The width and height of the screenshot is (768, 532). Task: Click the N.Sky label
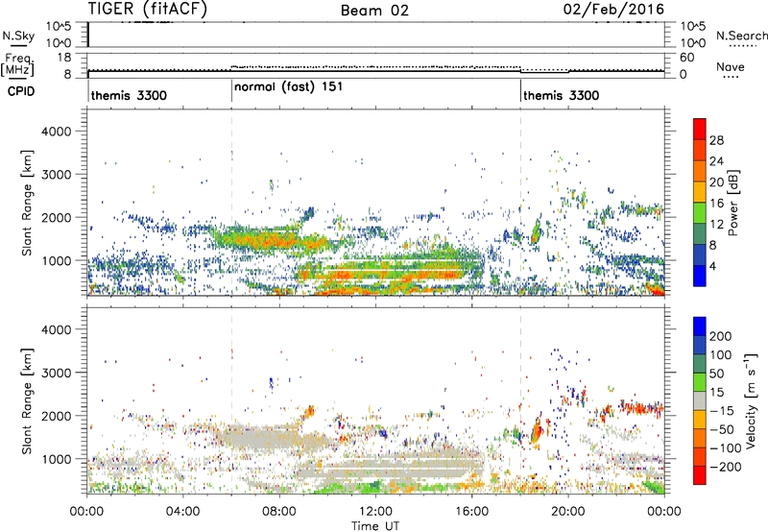pyautogui.click(x=18, y=36)
